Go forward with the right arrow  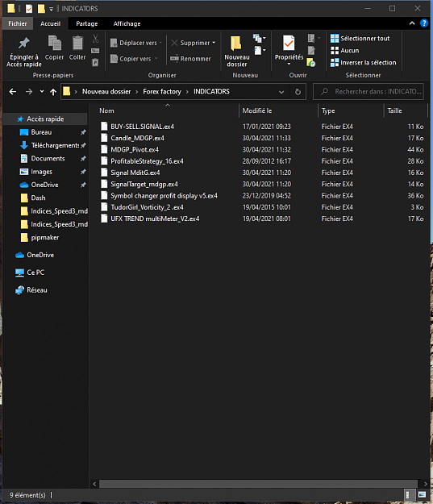pos(29,92)
